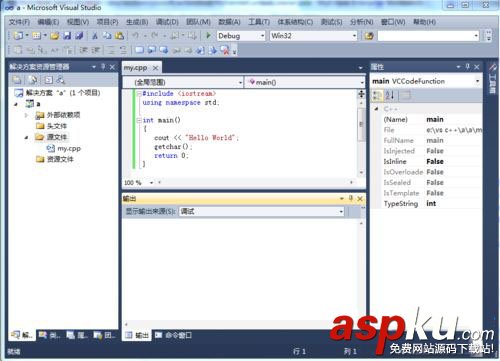Collapse the int main() outlining marker

139,120
